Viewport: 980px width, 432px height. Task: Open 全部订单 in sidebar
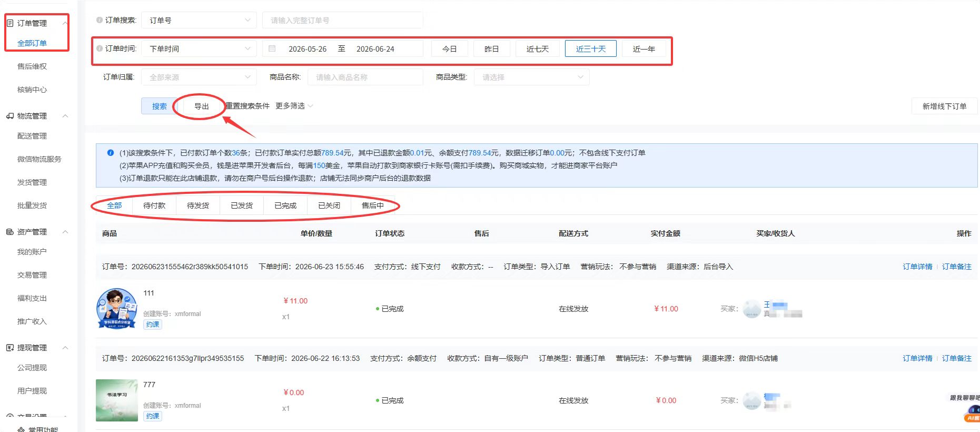[32, 43]
